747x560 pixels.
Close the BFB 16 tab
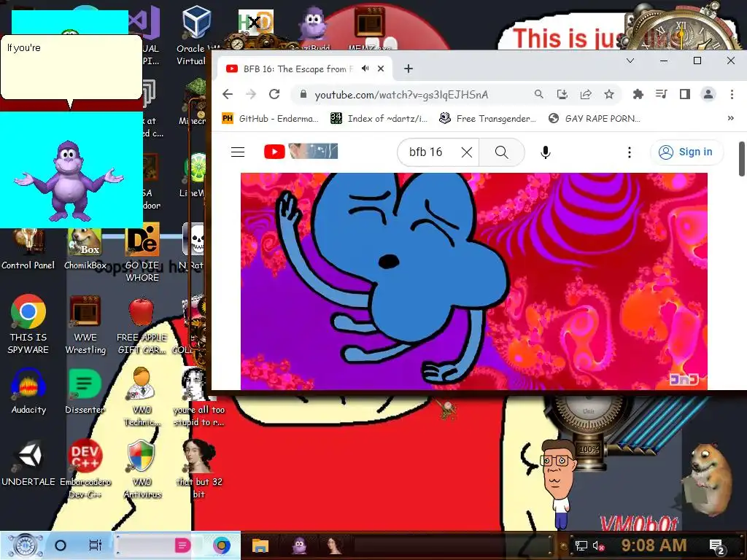pyautogui.click(x=381, y=69)
